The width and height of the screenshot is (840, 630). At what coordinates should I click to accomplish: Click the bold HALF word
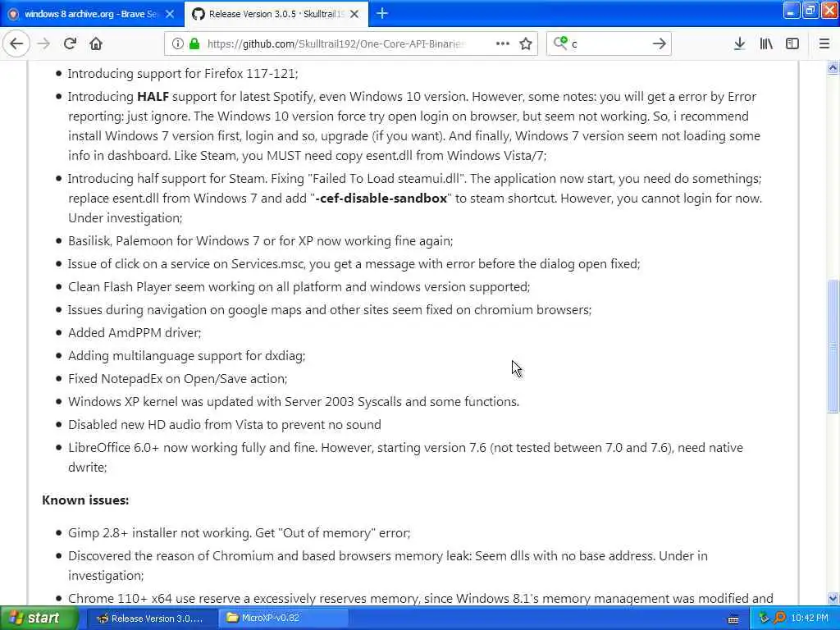pyautogui.click(x=153, y=97)
